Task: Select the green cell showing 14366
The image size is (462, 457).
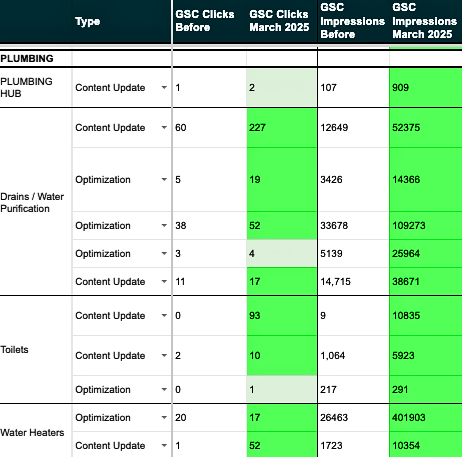Action: (426, 180)
